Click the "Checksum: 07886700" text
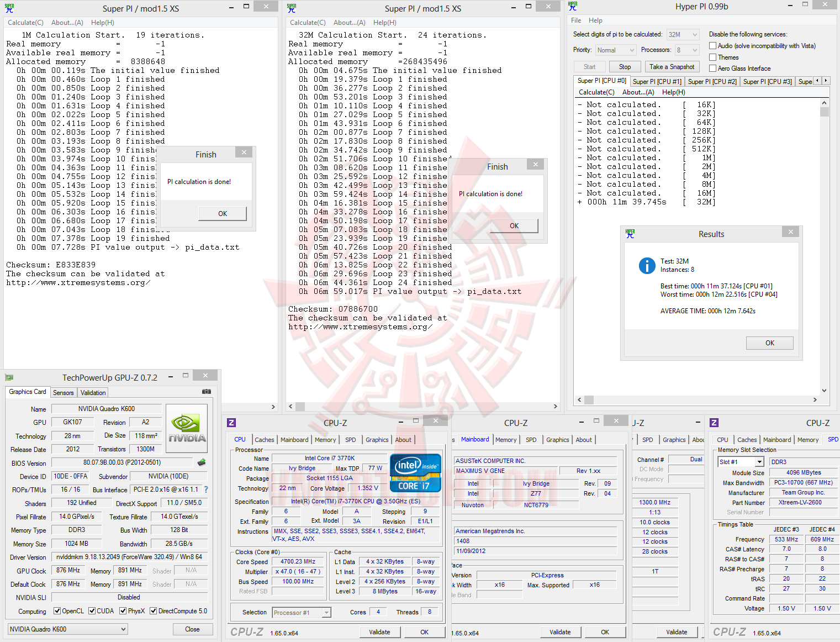Screen dimensions: 840x642 coord(333,309)
